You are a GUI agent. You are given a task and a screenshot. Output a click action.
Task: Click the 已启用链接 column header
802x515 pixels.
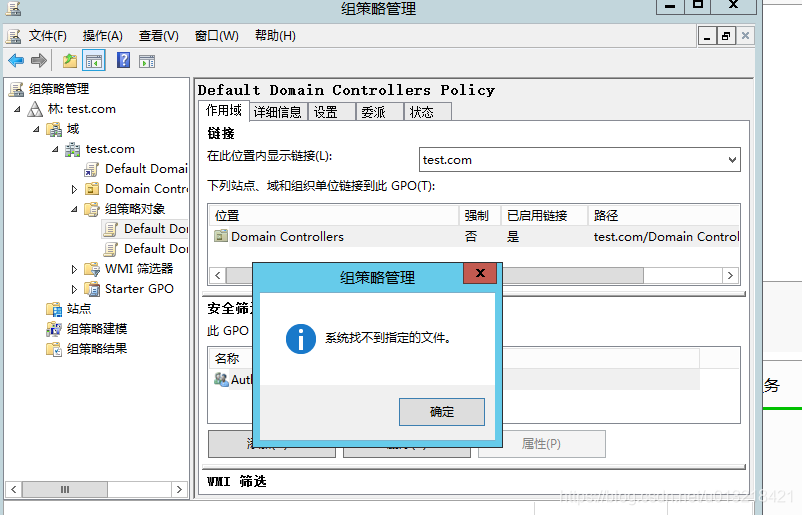(x=544, y=215)
